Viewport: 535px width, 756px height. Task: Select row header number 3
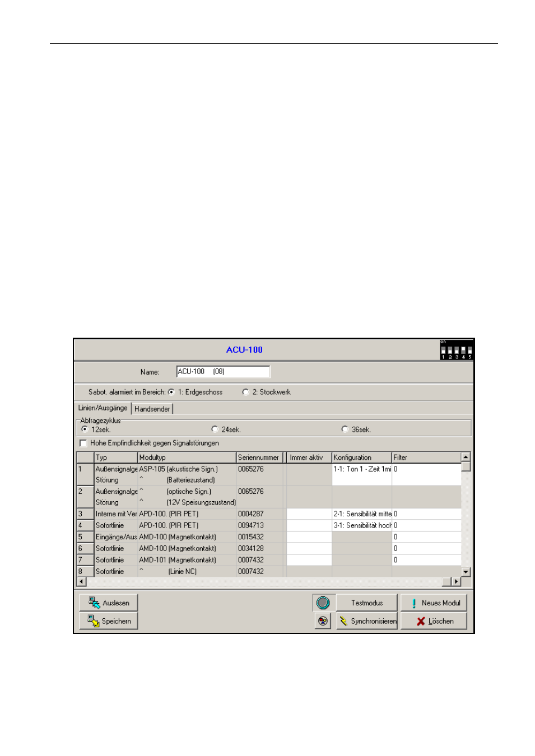[x=85, y=514]
